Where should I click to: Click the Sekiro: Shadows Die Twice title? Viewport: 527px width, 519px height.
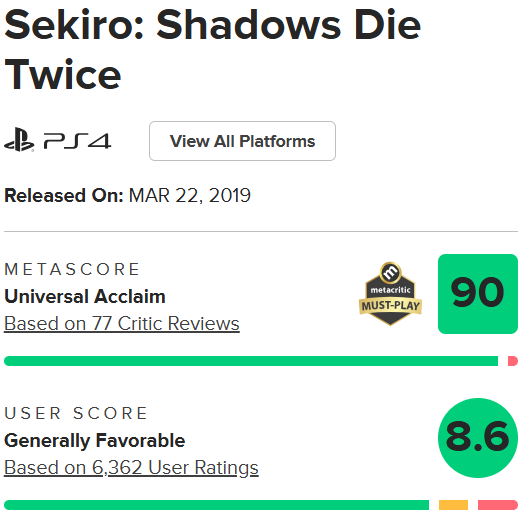coord(212,50)
